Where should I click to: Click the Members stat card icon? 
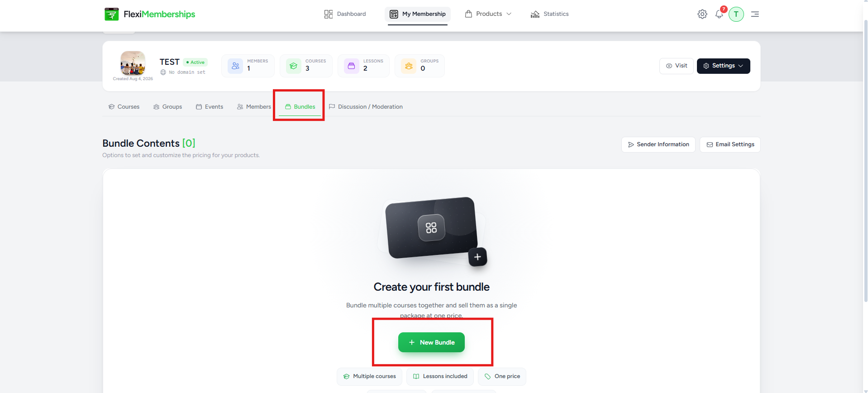[235, 66]
